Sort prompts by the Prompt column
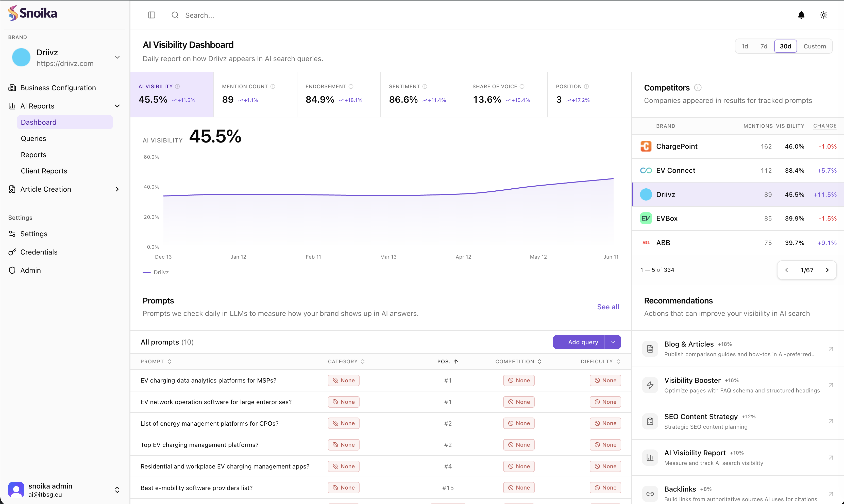This screenshot has height=504, width=844. point(156,361)
